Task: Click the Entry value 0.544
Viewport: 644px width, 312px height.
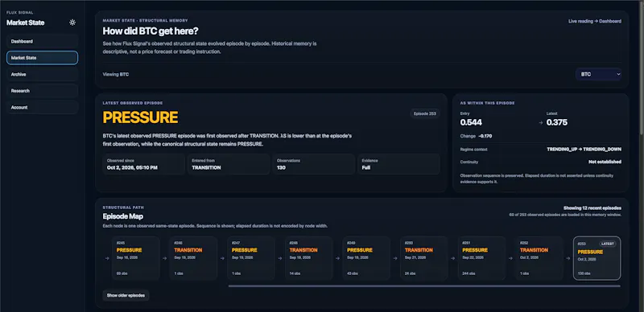Action: point(471,122)
